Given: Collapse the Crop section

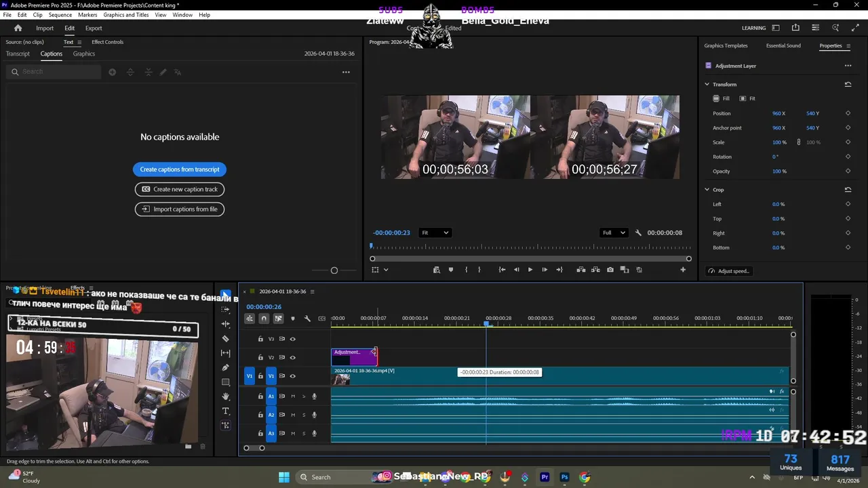Looking at the screenshot, I should pyautogui.click(x=707, y=190).
